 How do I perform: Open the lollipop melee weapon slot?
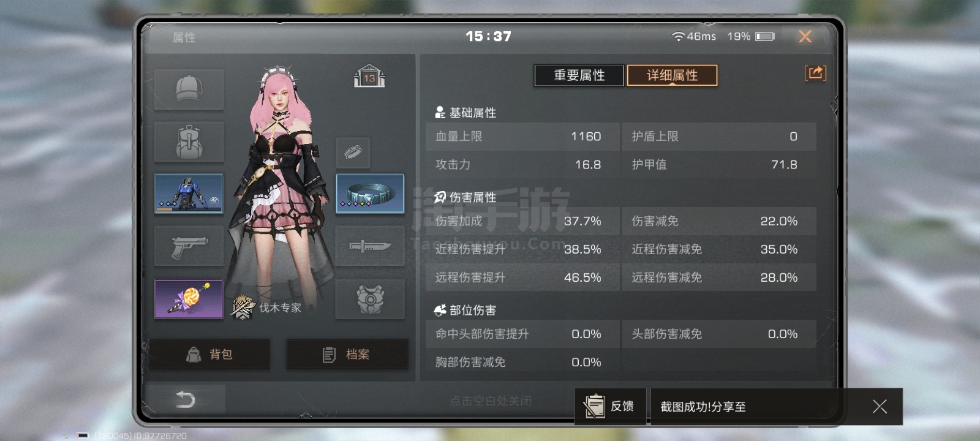point(189,299)
